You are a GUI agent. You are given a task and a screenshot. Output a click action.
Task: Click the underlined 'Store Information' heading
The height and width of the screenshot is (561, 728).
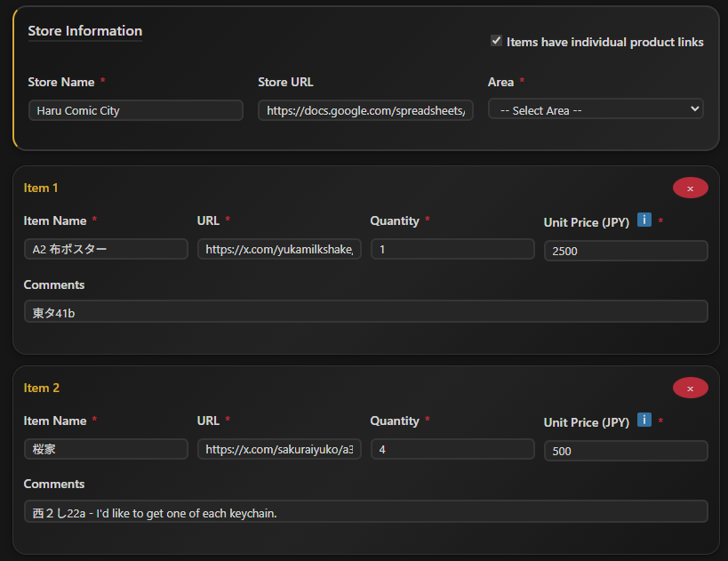coord(84,31)
